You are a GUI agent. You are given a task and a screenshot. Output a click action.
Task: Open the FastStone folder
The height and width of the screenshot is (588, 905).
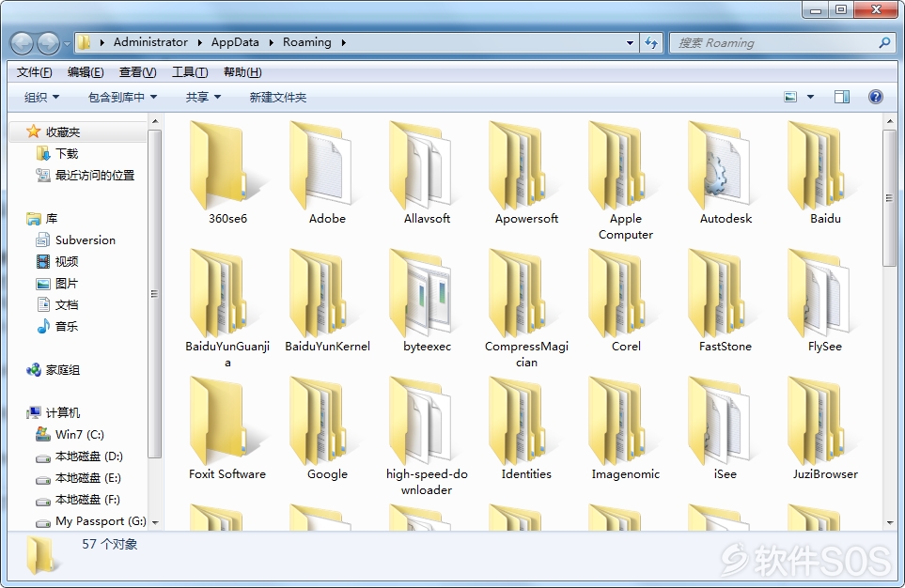(726, 301)
